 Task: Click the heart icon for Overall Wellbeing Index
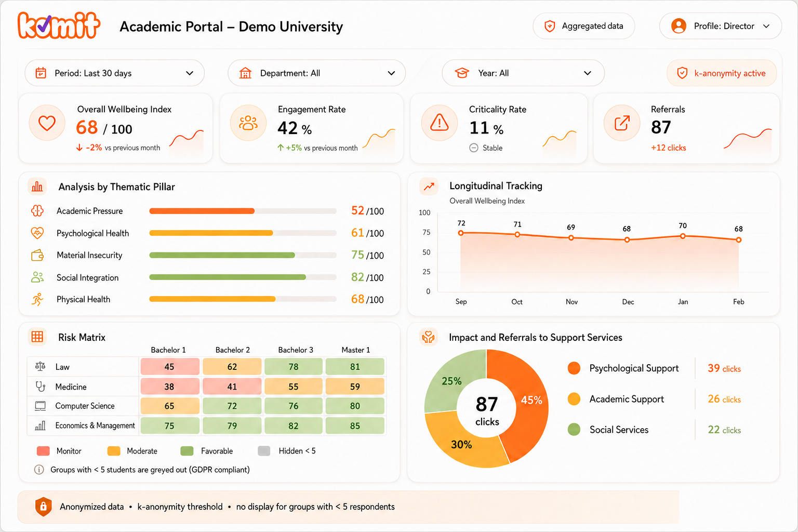pos(47,123)
